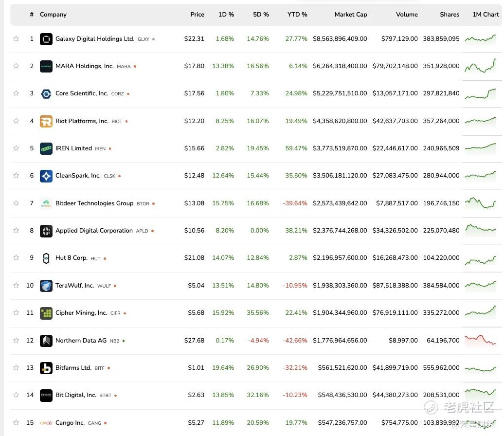Click the Riot Platforms logo icon
The width and height of the screenshot is (504, 436).
[46, 122]
